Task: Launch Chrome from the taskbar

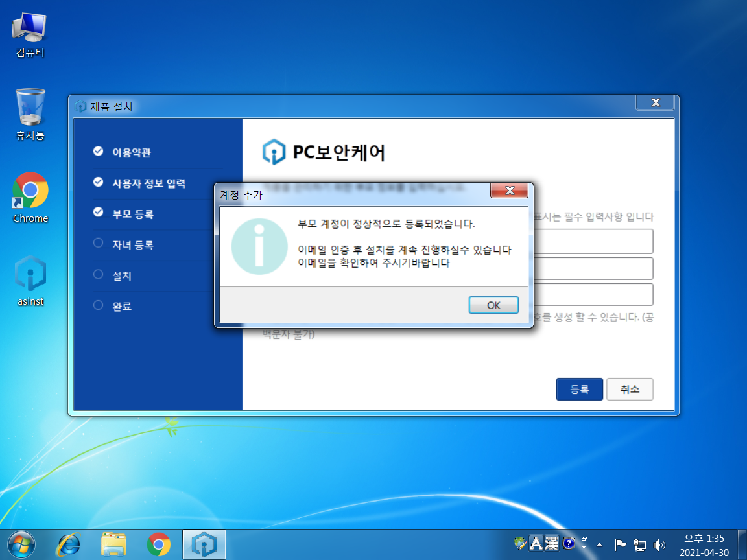Action: point(159,544)
